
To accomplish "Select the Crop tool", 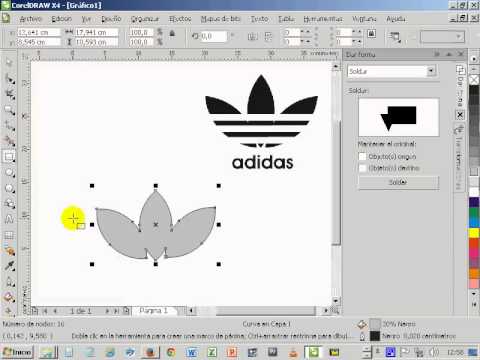I will [9, 94].
